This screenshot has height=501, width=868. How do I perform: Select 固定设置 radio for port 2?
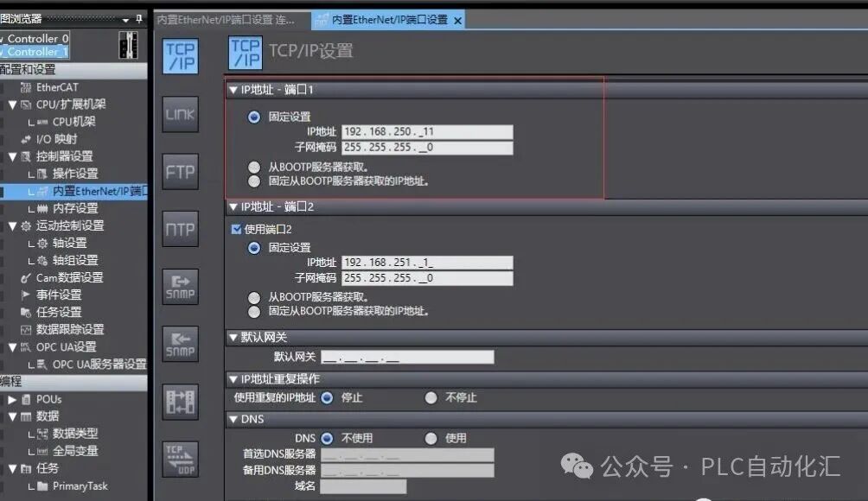click(x=254, y=248)
